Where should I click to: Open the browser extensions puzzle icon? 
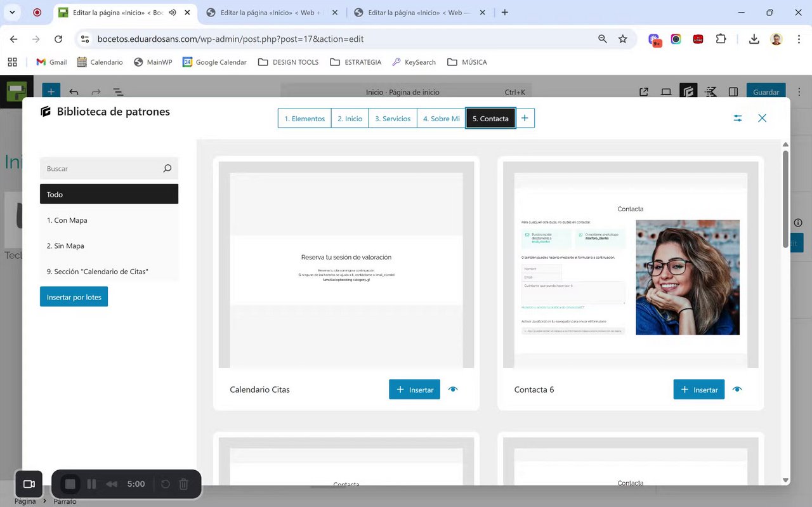coord(721,39)
